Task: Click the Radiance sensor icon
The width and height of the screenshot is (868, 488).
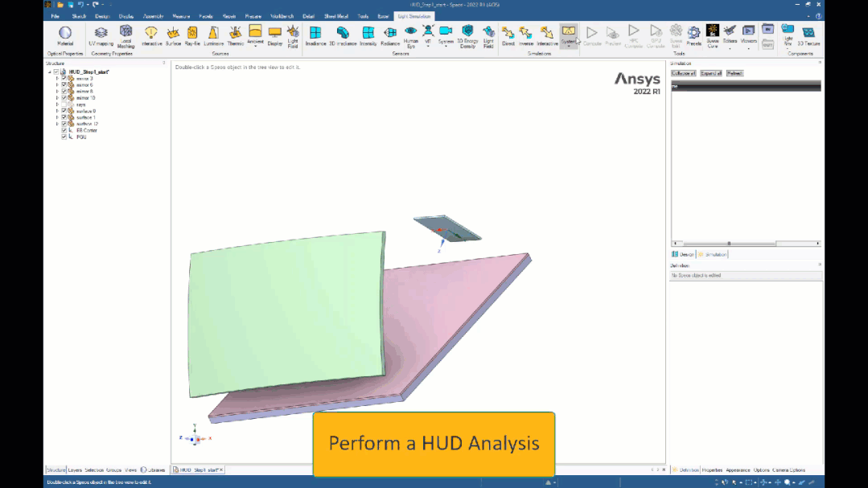Action: tap(389, 35)
